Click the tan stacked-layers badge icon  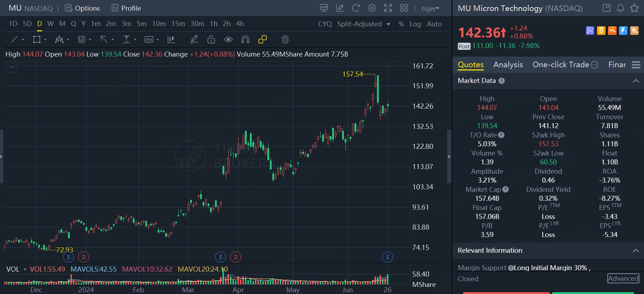coord(634,31)
